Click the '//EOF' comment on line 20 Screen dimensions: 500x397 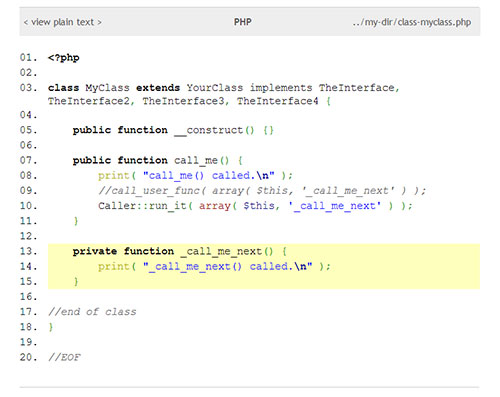pyautogui.click(x=64, y=357)
